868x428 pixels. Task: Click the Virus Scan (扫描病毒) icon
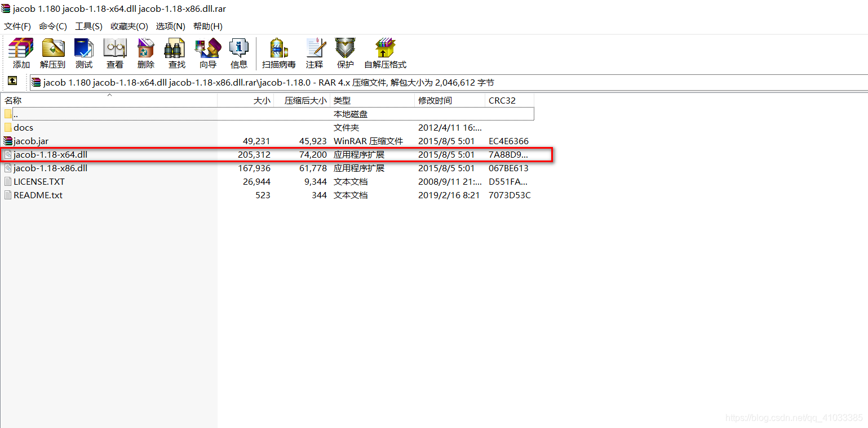279,48
